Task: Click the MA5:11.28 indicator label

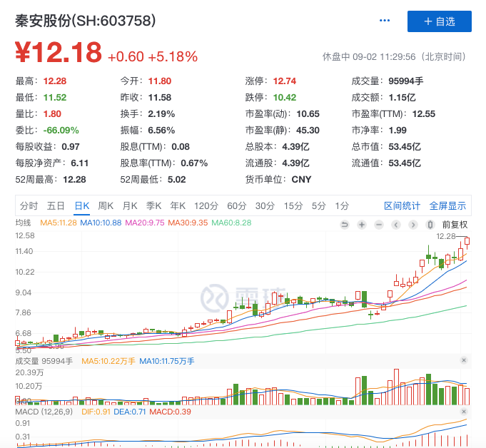Action: [59, 223]
